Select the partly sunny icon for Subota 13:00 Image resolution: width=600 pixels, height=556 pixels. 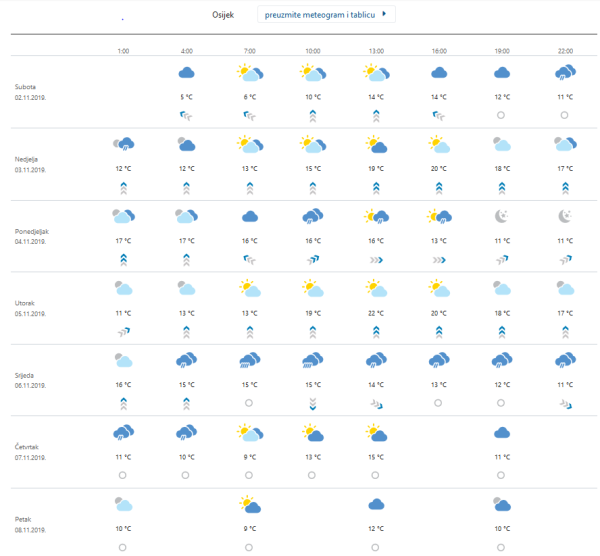(376, 73)
